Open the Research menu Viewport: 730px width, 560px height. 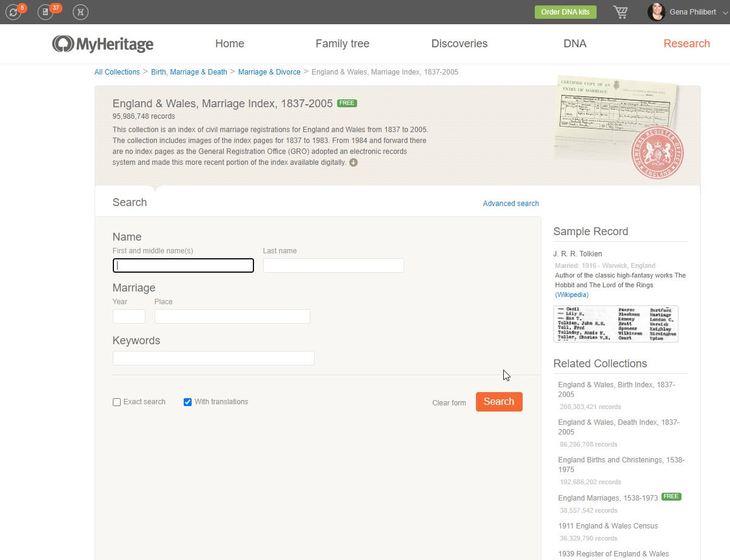coord(686,44)
